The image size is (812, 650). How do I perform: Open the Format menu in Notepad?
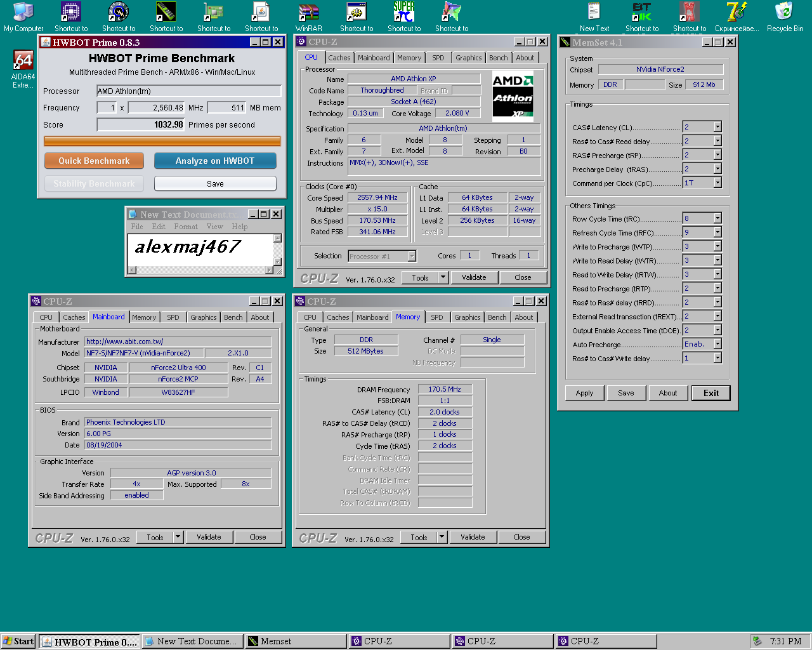click(186, 227)
